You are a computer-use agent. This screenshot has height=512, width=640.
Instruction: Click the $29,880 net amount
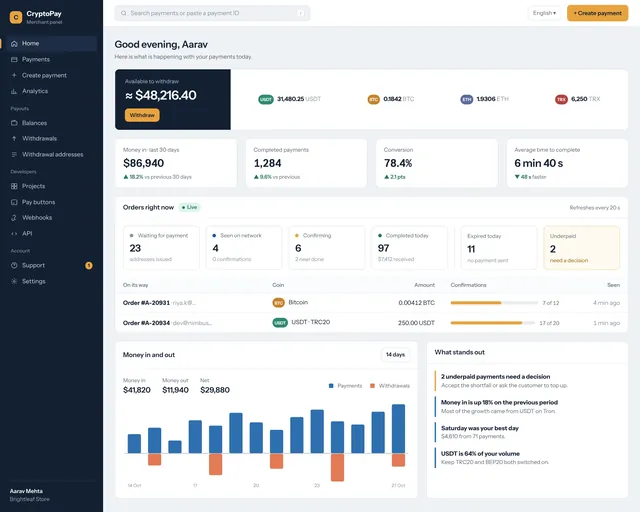pyautogui.click(x=215, y=390)
